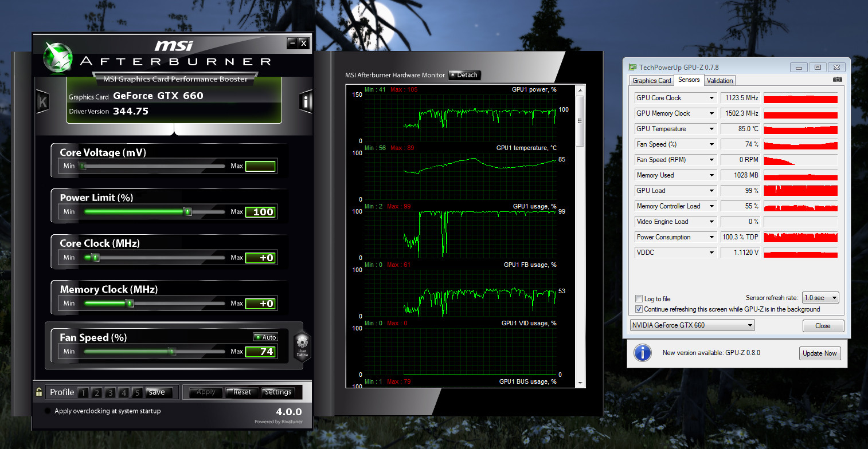Image resolution: width=868 pixels, height=449 pixels.
Task: Click the GPU1 temperature graph
Action: pos(460,176)
